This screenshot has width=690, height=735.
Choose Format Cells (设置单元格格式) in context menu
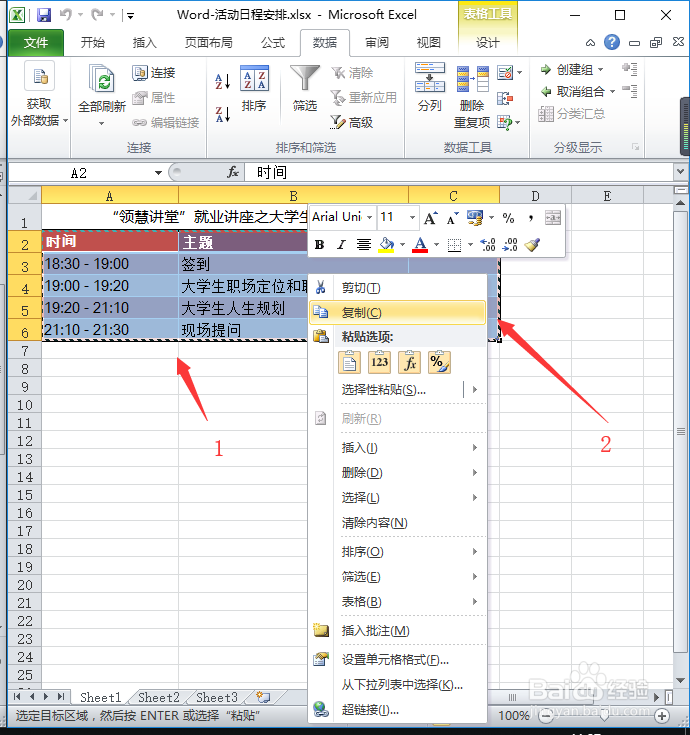tap(398, 660)
